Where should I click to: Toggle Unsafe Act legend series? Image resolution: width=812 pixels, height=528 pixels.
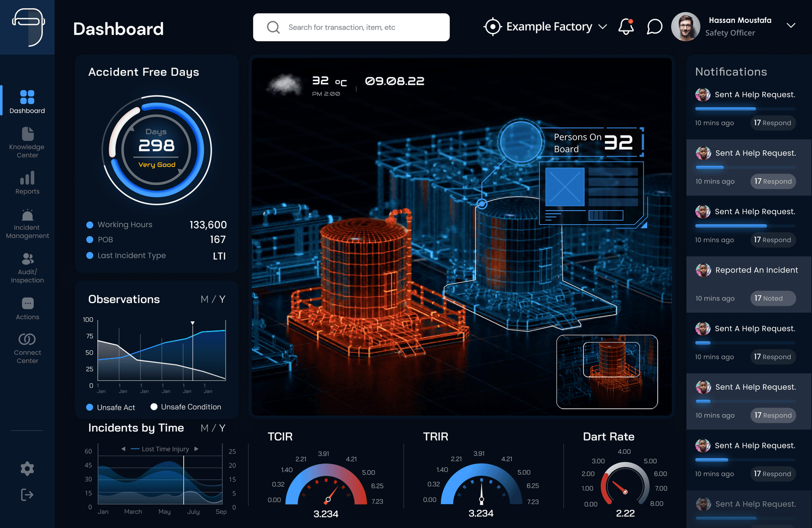click(111, 407)
